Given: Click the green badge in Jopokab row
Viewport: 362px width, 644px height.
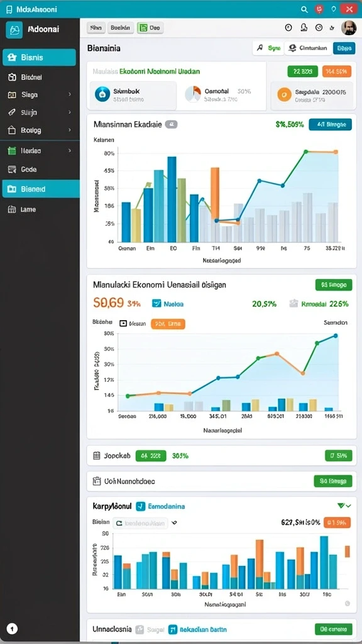Looking at the screenshot, I should [x=151, y=455].
